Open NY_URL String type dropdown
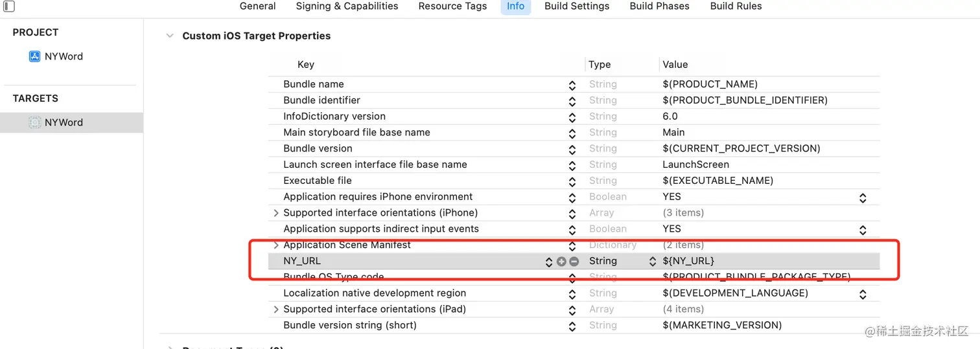Screen dimensions: 980x349 tap(652, 262)
